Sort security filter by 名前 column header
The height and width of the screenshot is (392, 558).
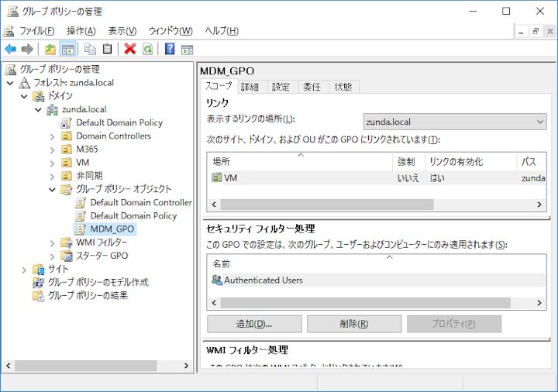tap(377, 263)
